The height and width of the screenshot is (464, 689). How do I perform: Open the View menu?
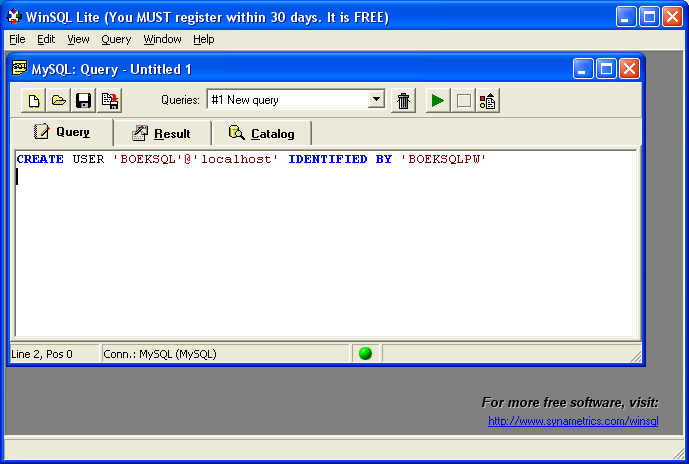tap(78, 39)
